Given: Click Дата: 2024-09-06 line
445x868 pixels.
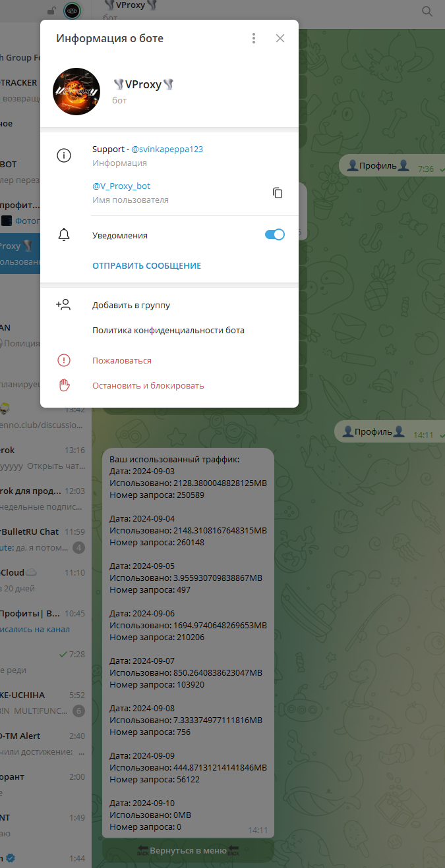Looking at the screenshot, I should 142,613.
